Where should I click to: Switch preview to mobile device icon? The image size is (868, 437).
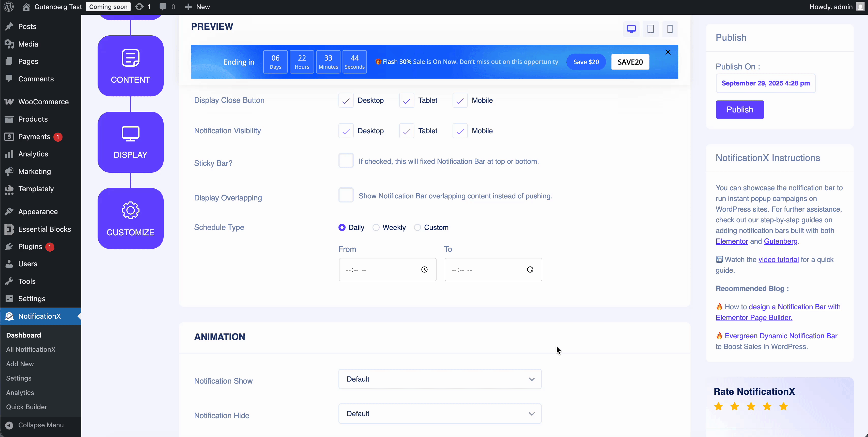tap(670, 29)
